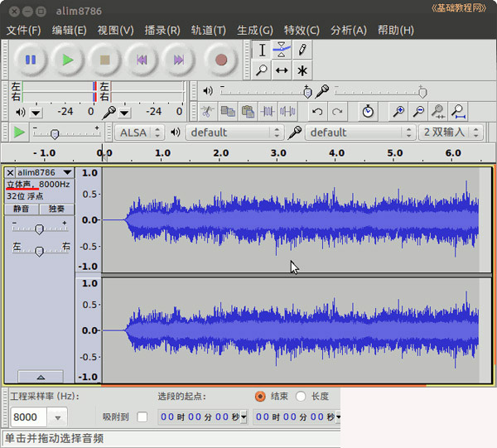Click the Cut scissors icon
497x448 pixels.
[208, 111]
